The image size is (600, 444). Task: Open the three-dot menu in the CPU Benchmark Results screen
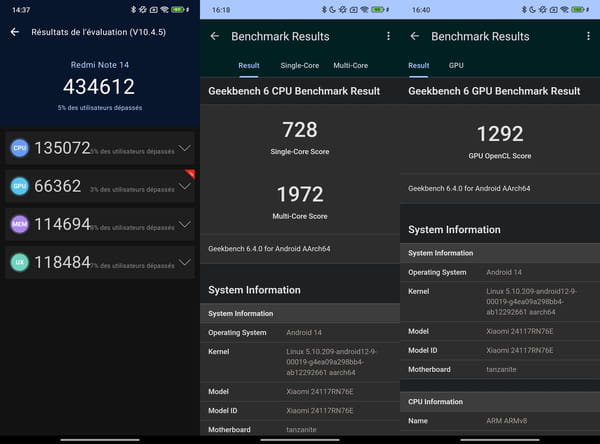click(388, 36)
